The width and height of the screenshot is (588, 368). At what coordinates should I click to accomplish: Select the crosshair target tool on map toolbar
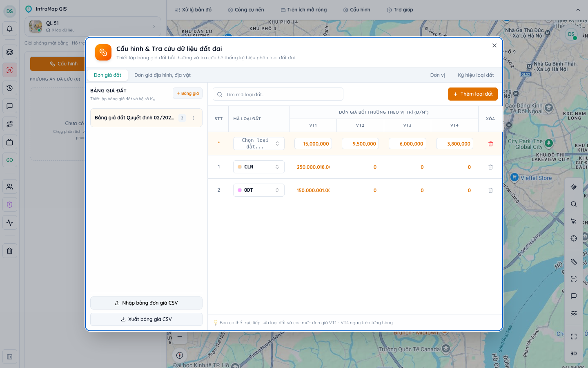[574, 238]
